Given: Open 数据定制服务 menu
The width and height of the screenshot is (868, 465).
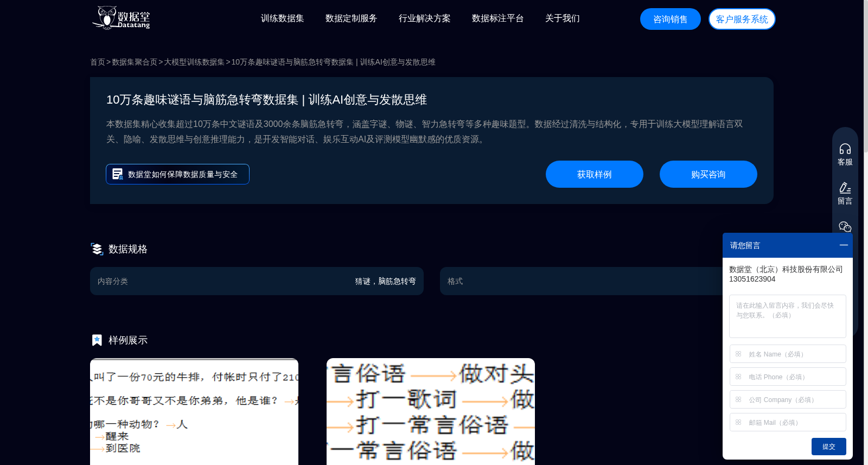Looking at the screenshot, I should point(351,18).
